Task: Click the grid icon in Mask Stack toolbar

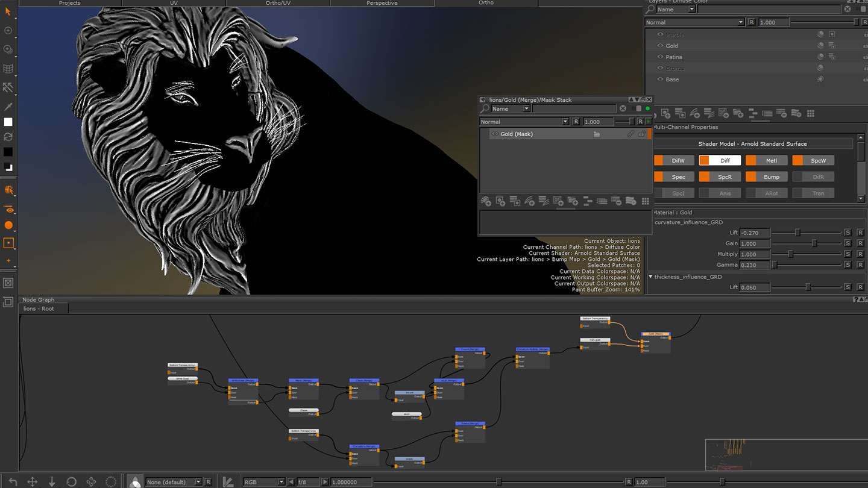Action: pyautogui.click(x=646, y=201)
